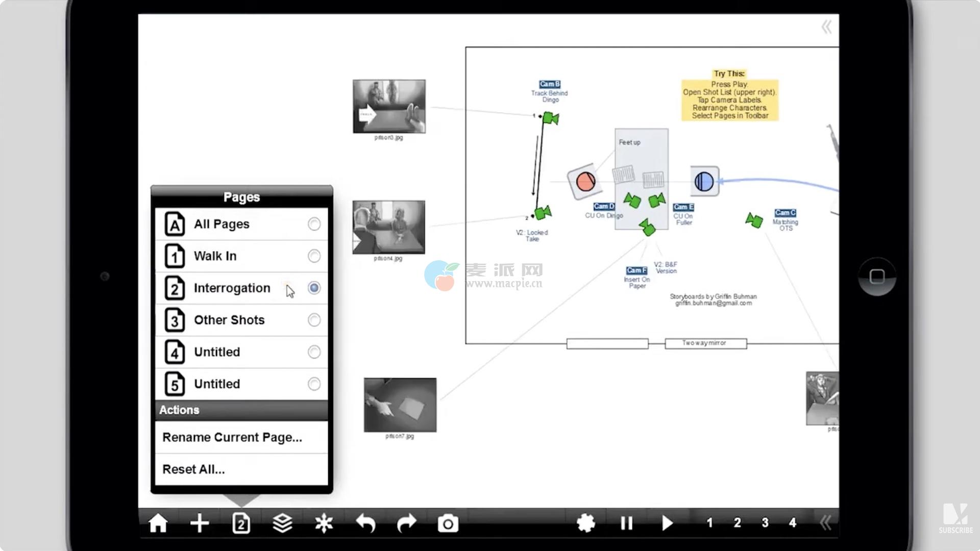This screenshot has height=551, width=980.
Task: Open the Layers stack icon
Action: (282, 523)
